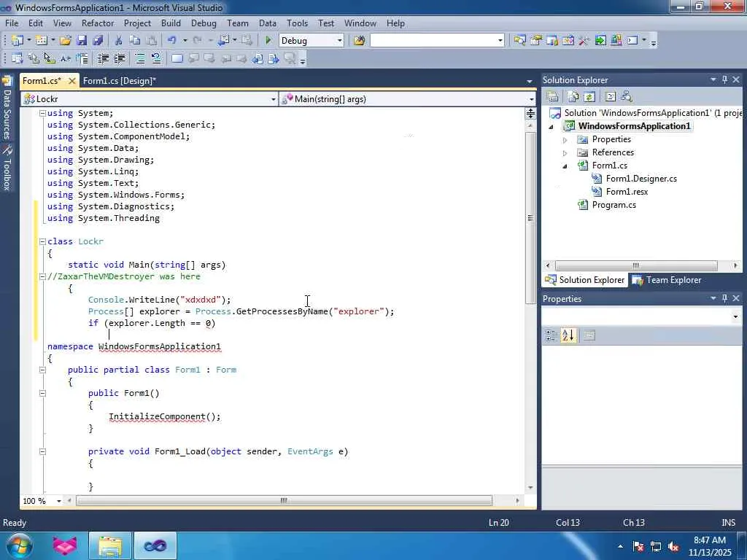Select the Solution Explorer bottom tab
This screenshot has height=560, width=747.
click(584, 280)
